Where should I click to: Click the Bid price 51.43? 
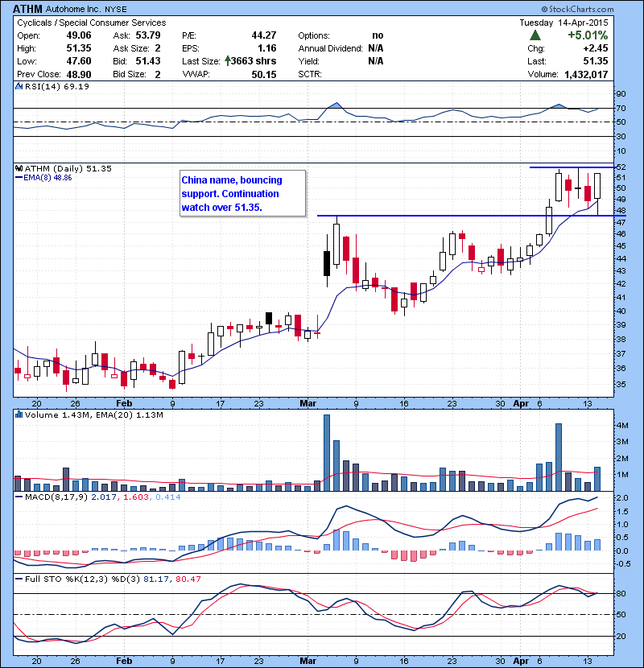tap(148, 61)
